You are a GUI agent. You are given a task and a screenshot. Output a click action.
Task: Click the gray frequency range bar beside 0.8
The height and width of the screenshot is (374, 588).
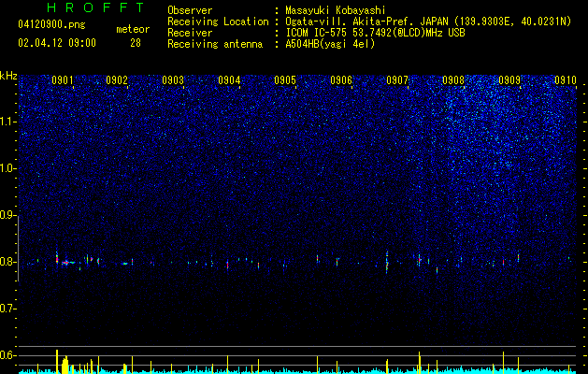pos(18,248)
